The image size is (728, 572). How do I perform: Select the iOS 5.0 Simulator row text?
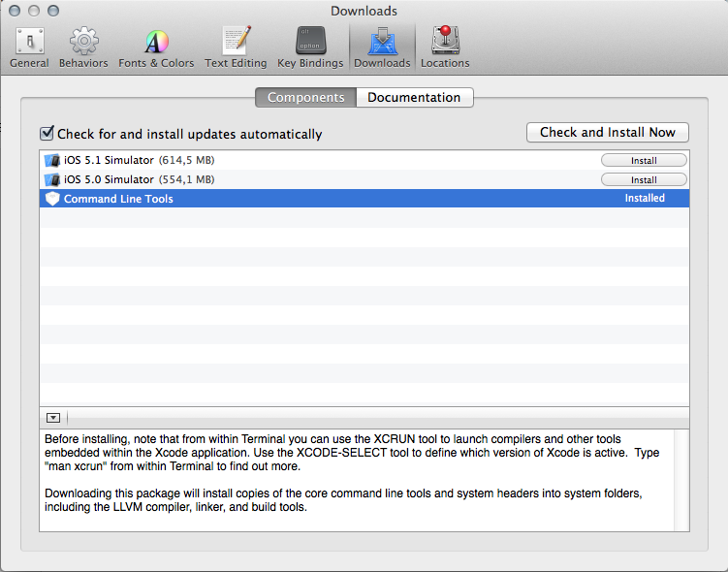109,179
